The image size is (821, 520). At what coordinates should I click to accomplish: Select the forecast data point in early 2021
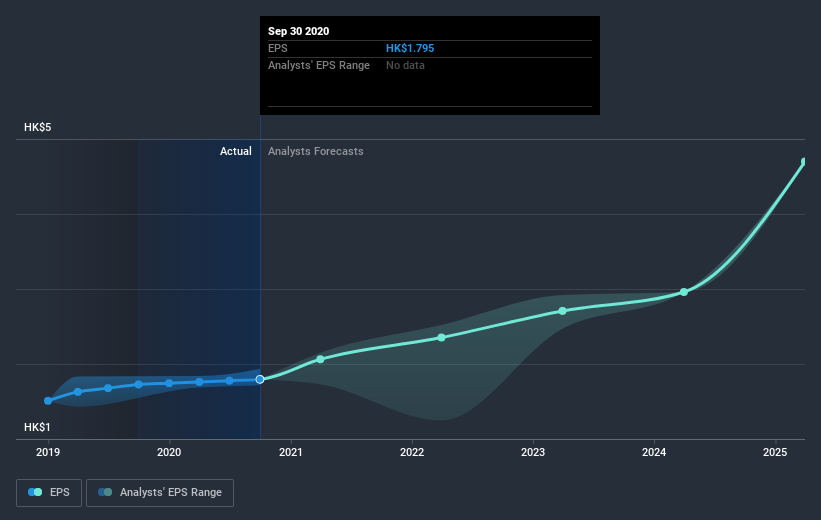[x=320, y=359]
